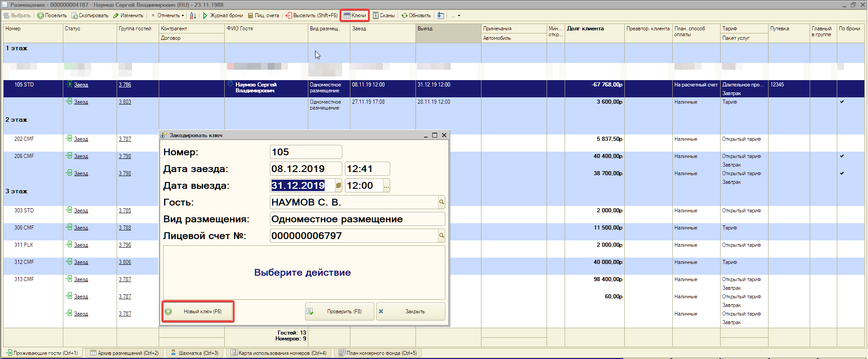Click magnifier icon in Гость field
This screenshot has width=868, height=359.
(442, 202)
